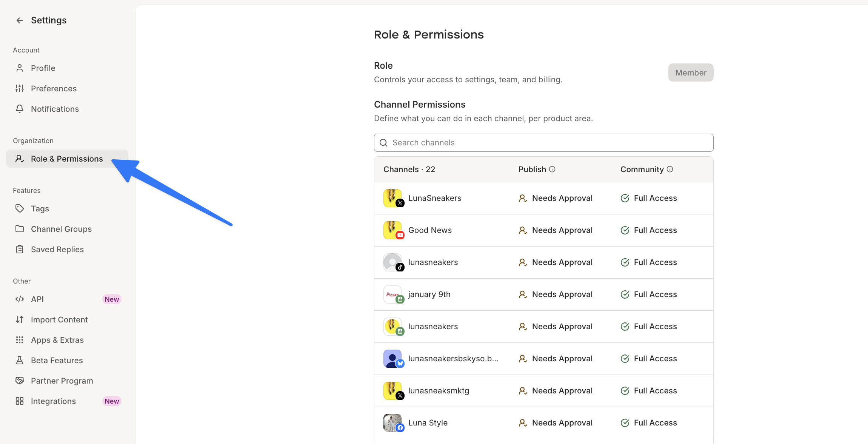Screen dimensions: 868x444
Task: Select Role & Permissions in sidebar
Action: (x=67, y=159)
